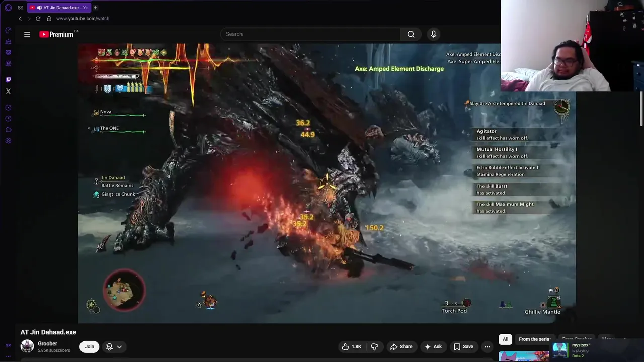Open the Groober channel name link
Viewport: 644px width, 362px height.
(48, 344)
